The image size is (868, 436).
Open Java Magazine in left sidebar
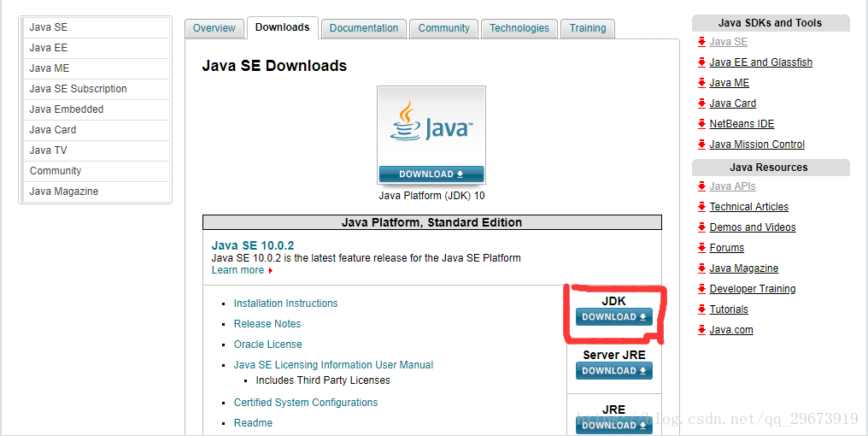[x=95, y=191]
